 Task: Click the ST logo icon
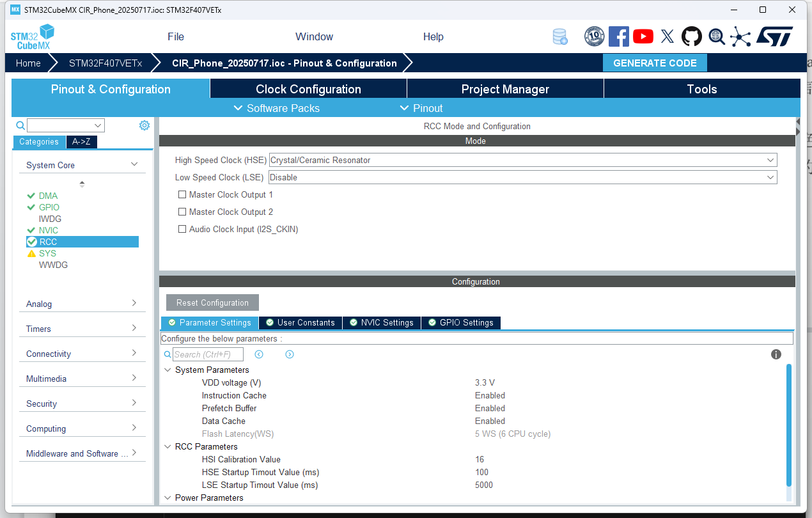[775, 36]
